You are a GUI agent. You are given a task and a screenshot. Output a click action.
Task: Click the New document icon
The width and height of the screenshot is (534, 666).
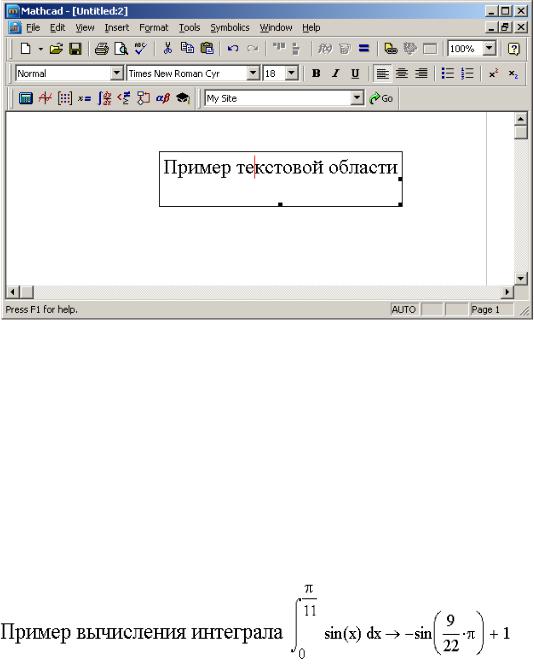pos(25,49)
